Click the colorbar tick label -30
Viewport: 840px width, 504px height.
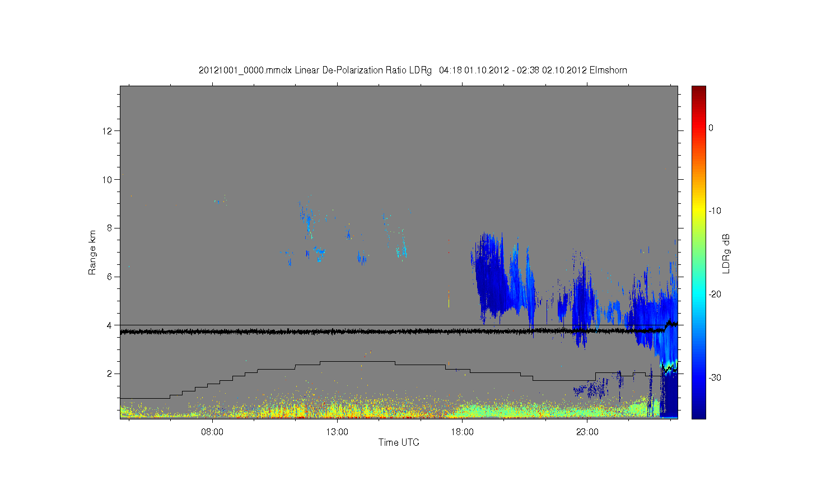[x=715, y=377]
